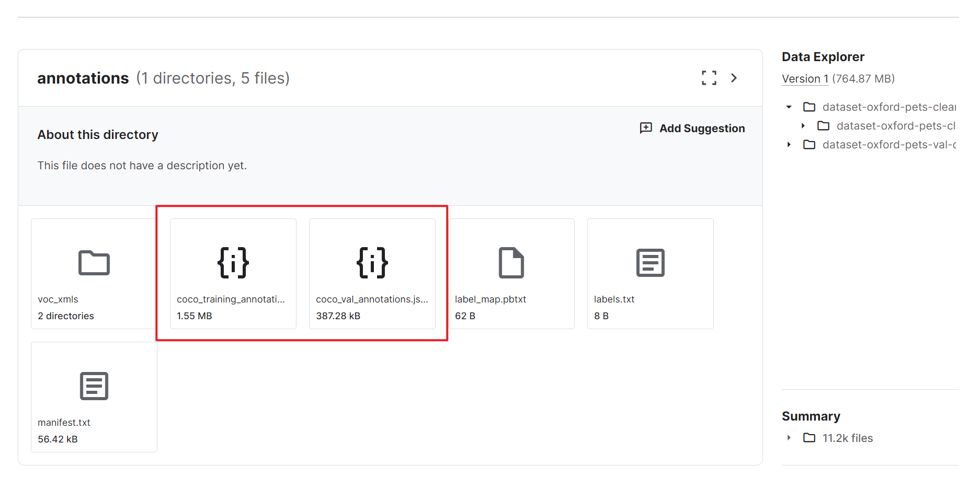Click the manifest.txt file name
The image size is (980, 489).
tap(64, 423)
